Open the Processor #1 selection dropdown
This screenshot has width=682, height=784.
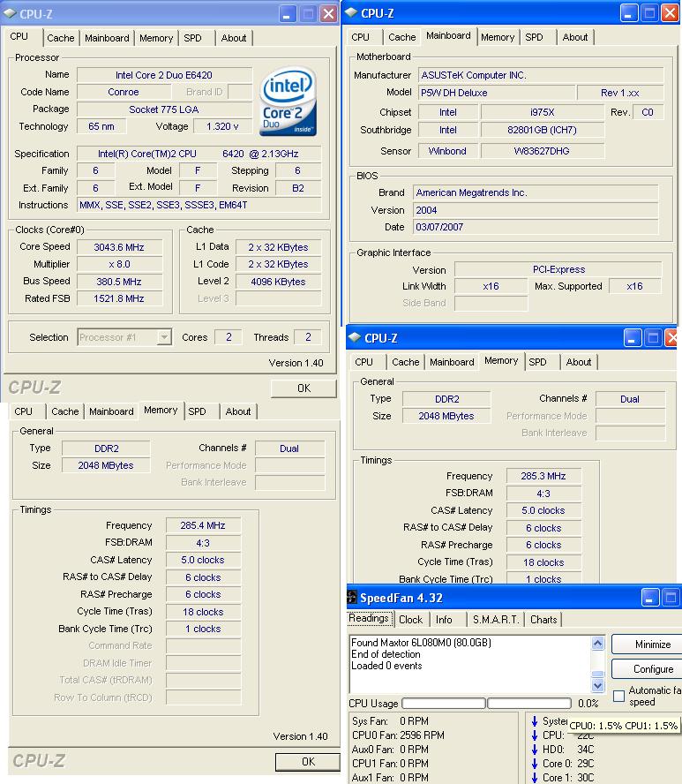click(x=164, y=337)
